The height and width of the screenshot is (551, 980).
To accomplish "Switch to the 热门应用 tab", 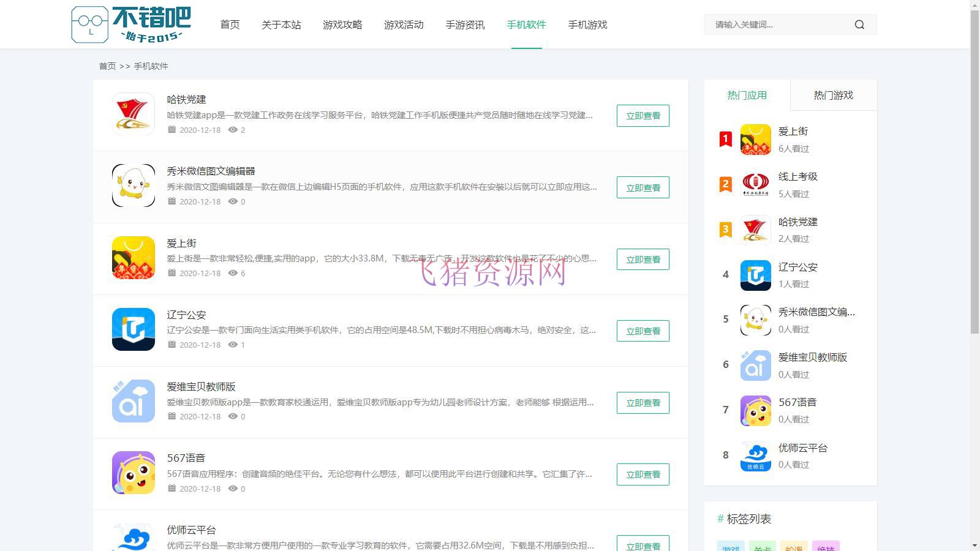I will point(747,95).
